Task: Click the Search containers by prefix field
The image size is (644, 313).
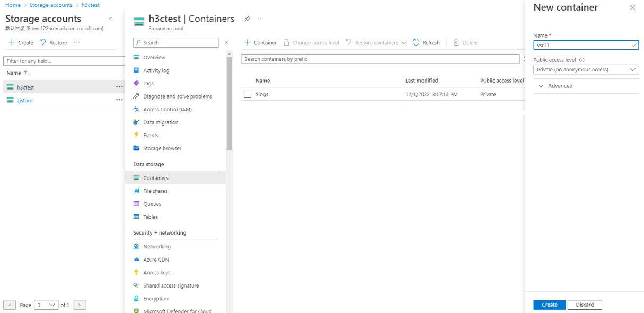Action: (x=380, y=59)
